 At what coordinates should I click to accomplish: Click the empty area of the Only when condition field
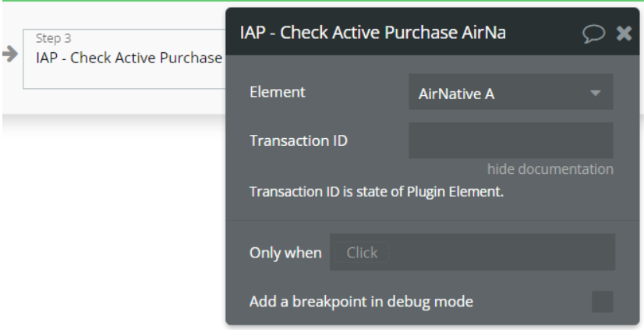coord(501,252)
